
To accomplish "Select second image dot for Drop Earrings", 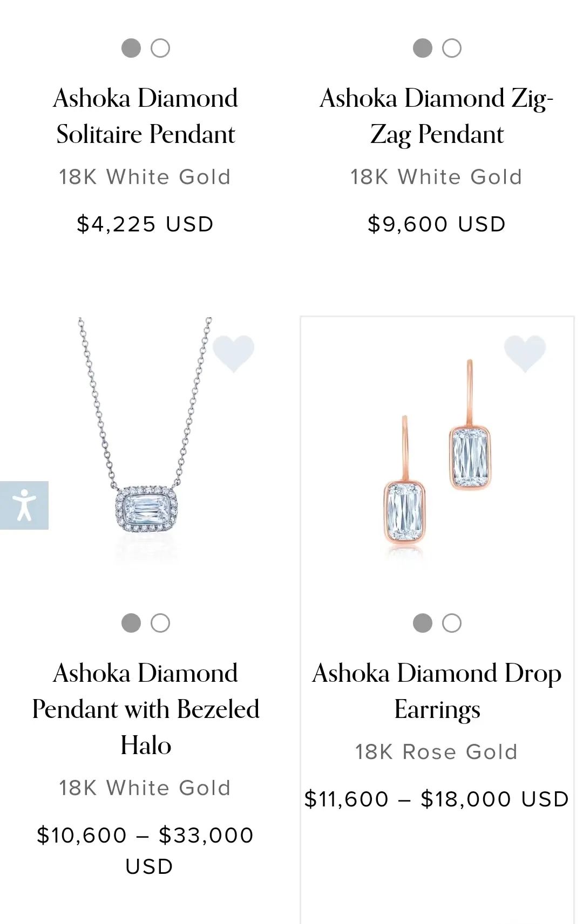I will click(452, 623).
